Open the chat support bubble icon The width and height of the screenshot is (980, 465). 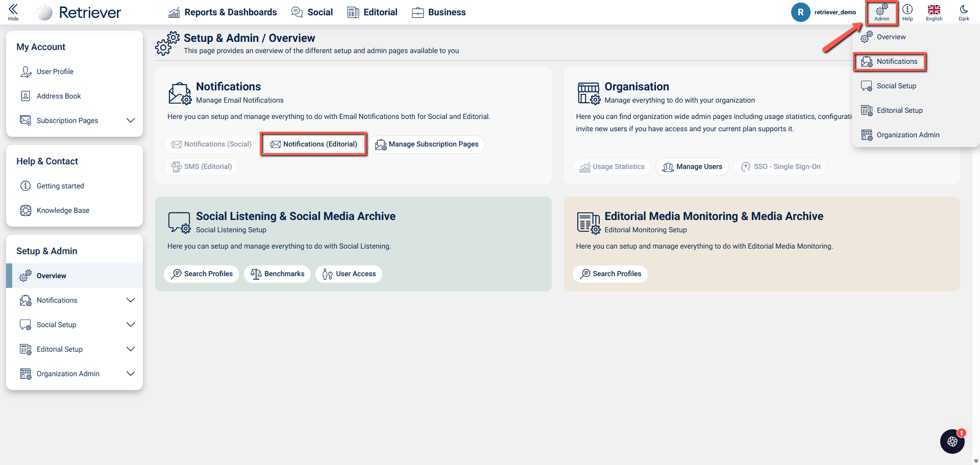tap(952, 442)
